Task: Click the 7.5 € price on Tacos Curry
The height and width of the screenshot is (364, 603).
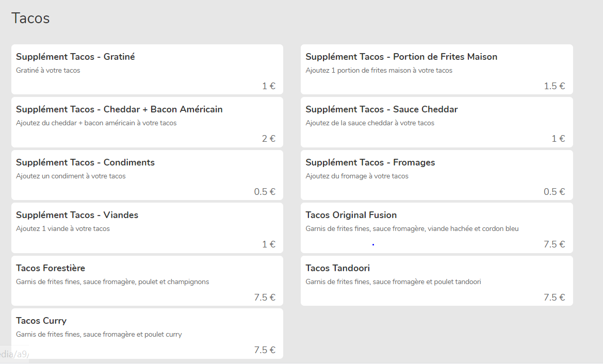Action: pos(265,350)
